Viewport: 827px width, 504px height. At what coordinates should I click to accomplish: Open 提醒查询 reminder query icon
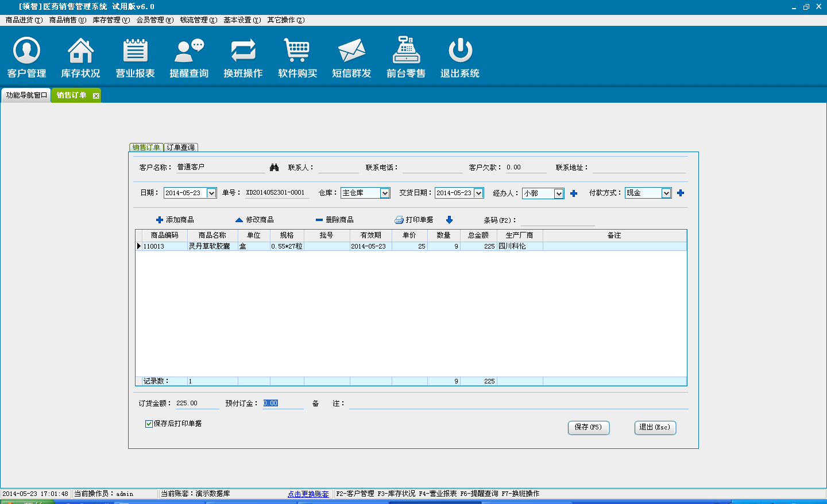point(189,52)
